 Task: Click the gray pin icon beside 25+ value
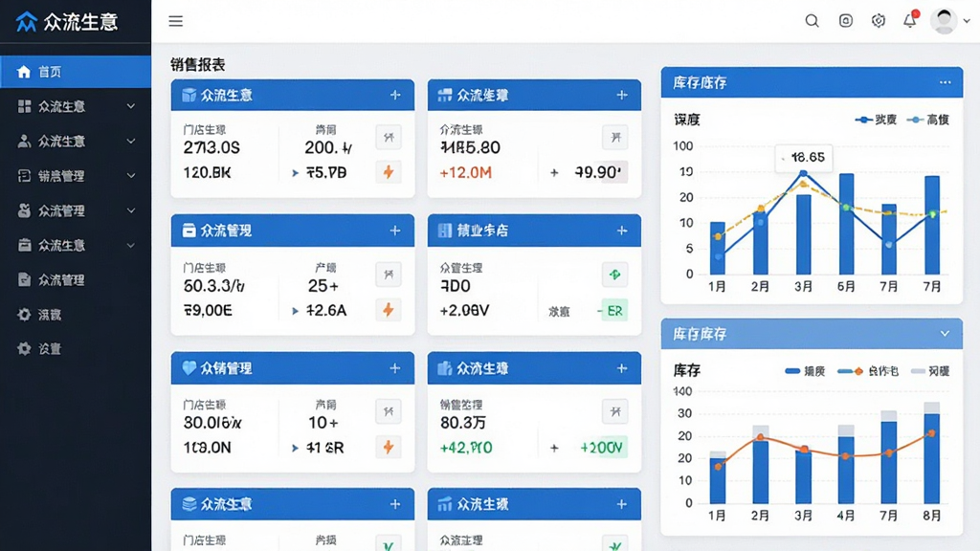coord(389,275)
